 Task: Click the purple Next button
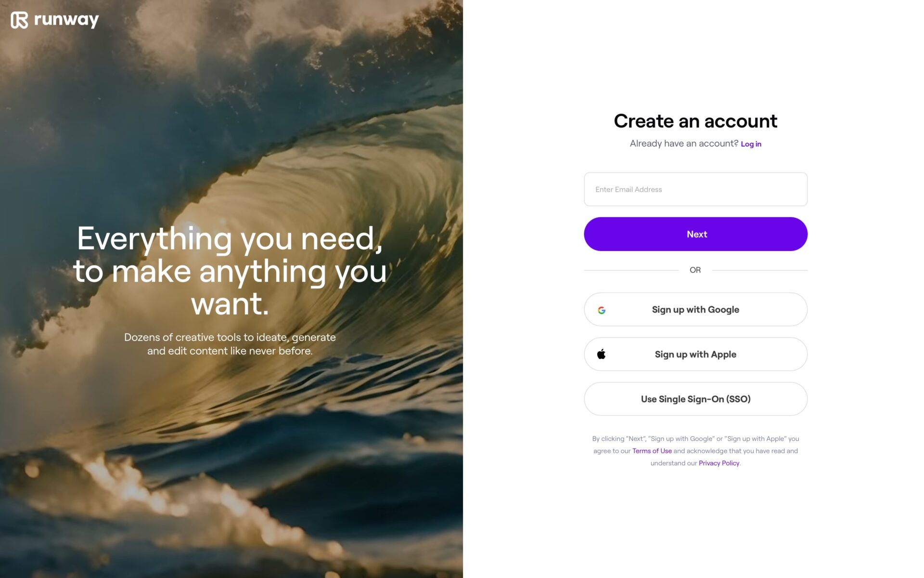(695, 234)
